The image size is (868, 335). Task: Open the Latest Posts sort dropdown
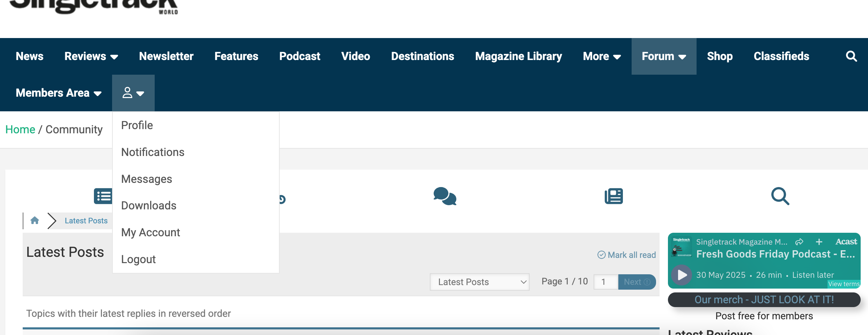pyautogui.click(x=479, y=282)
